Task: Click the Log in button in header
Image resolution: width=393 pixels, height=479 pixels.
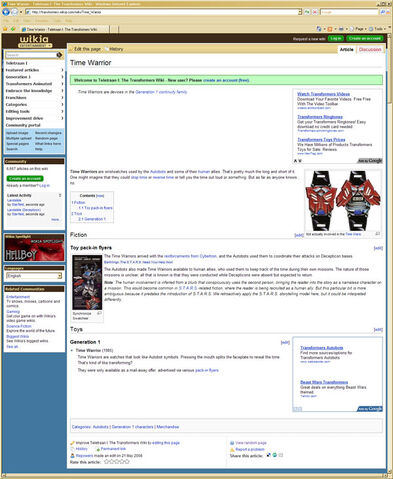Action: tap(336, 38)
